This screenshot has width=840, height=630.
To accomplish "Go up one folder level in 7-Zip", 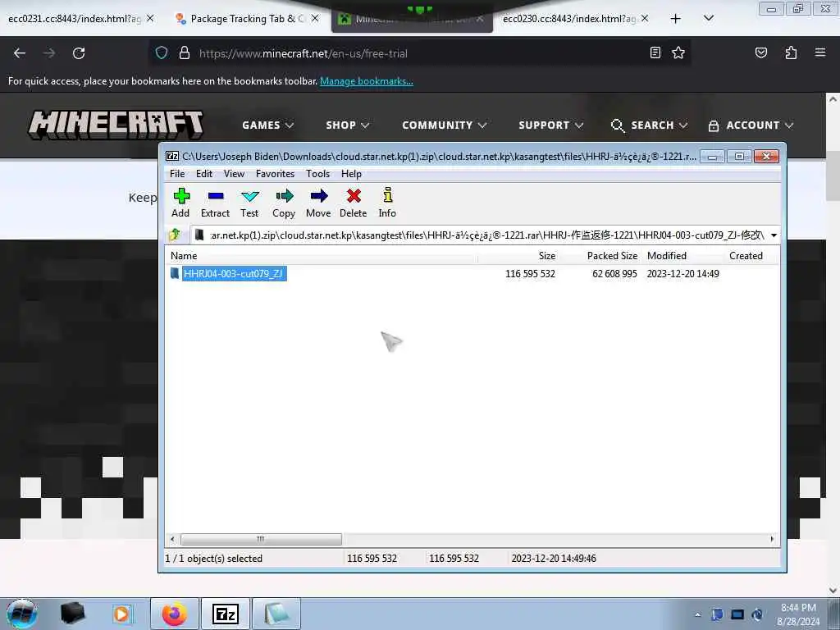I will 175,235.
